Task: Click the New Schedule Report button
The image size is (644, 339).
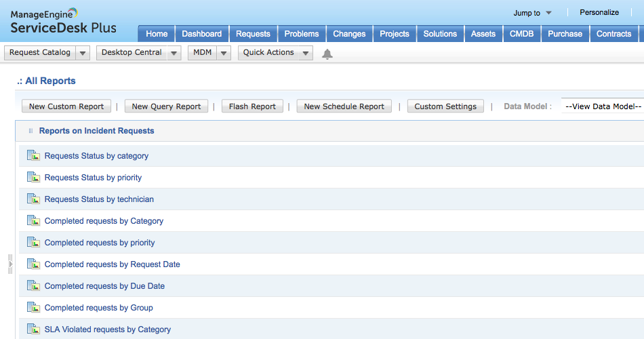Action: (344, 106)
